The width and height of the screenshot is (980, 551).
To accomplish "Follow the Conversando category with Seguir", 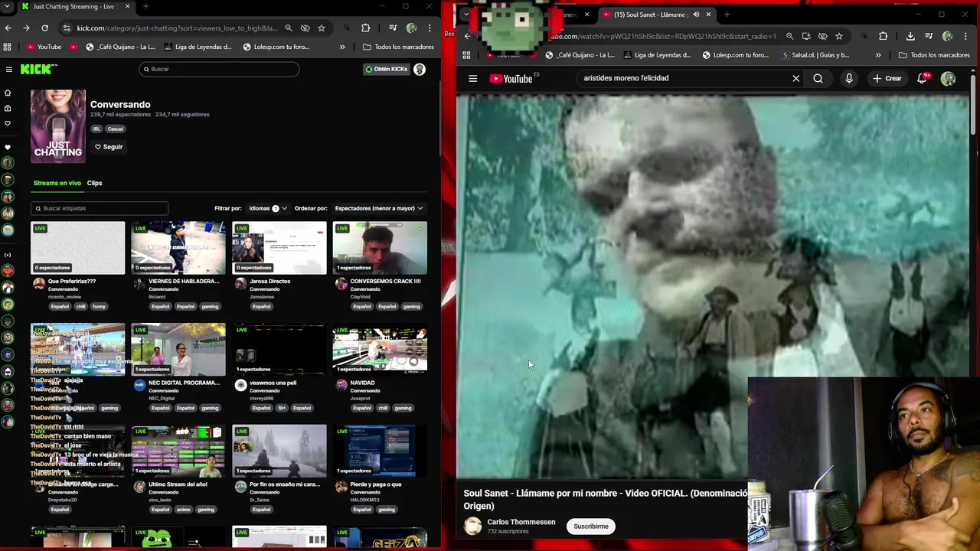I will [109, 147].
